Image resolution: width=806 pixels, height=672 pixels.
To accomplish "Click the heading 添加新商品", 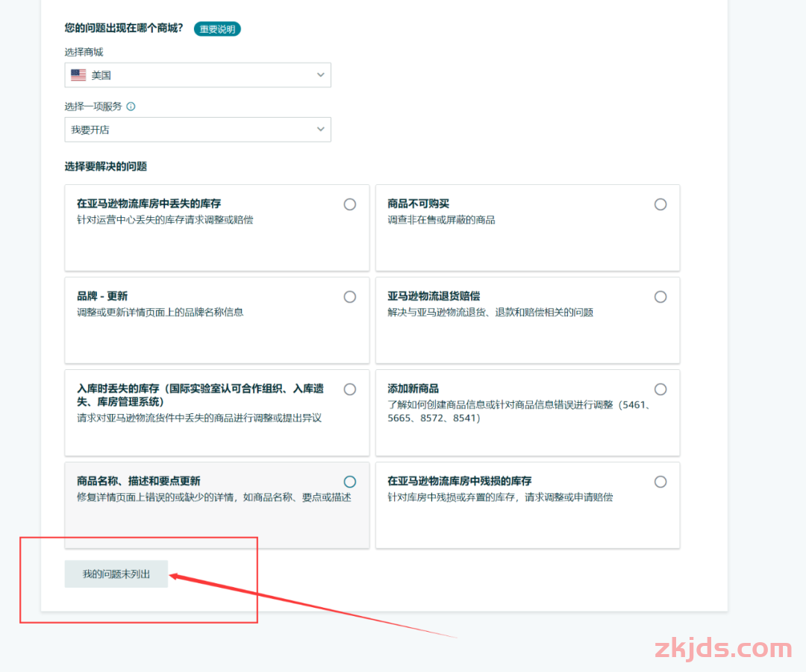I will click(413, 389).
